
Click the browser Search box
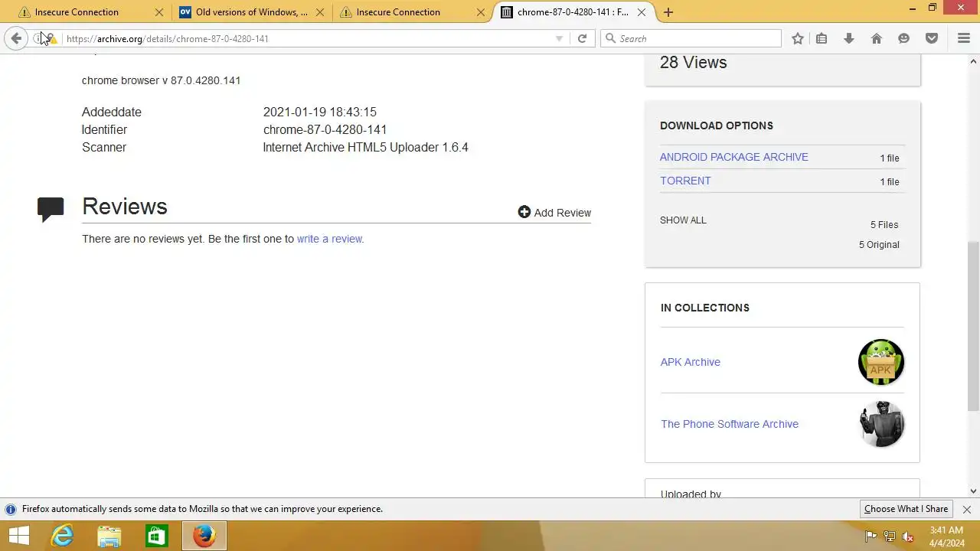click(x=691, y=38)
